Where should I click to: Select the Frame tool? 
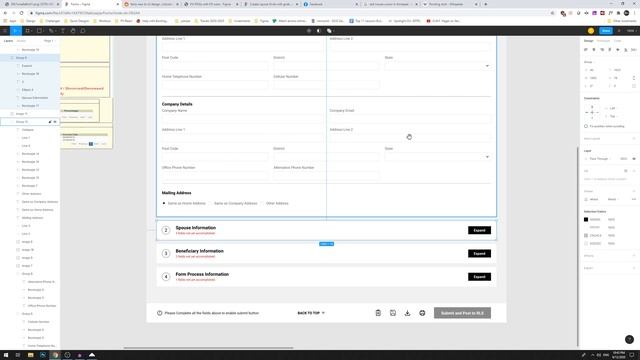coord(28,31)
